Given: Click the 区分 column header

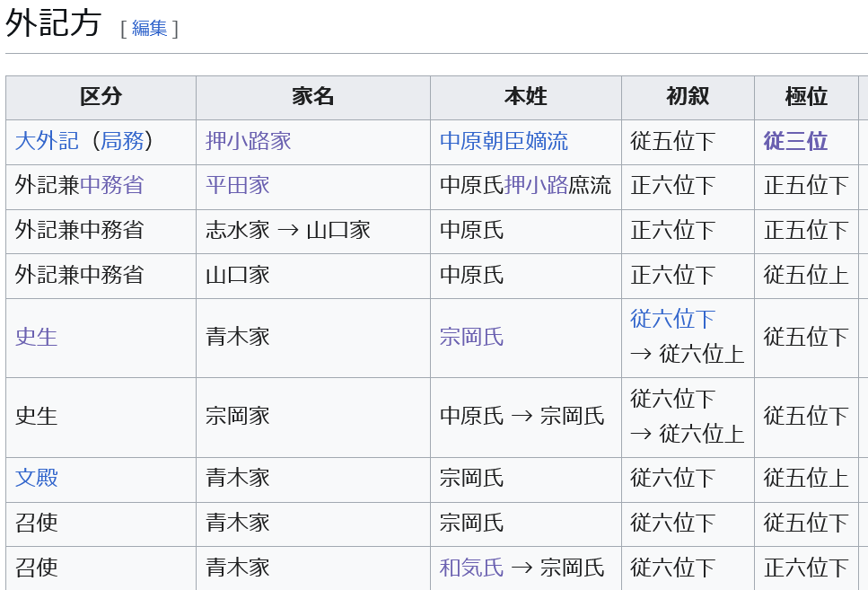Looking at the screenshot, I should [101, 97].
